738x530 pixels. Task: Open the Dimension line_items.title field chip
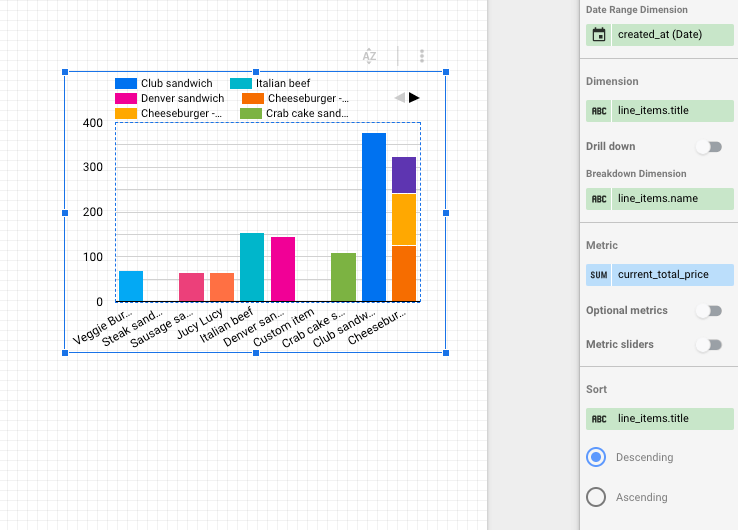[x=660, y=111]
